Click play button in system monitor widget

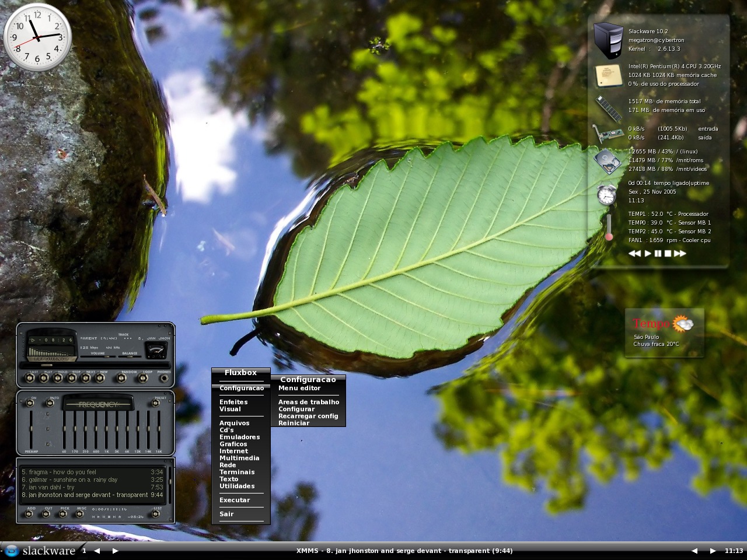[647, 253]
